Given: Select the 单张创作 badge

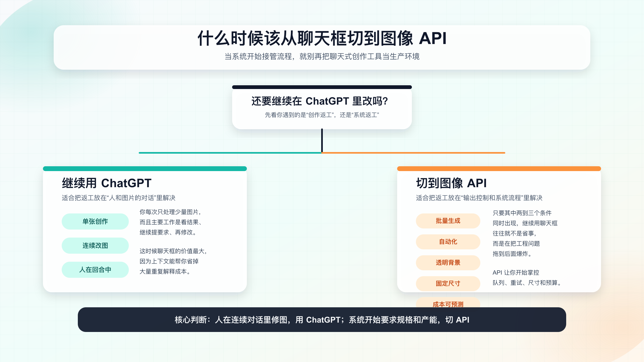Looking at the screenshot, I should click(95, 221).
